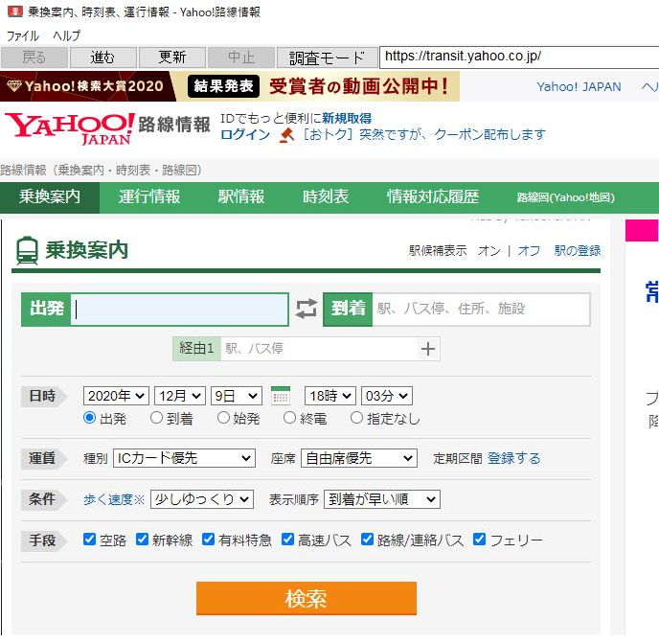Click the URL address bar
Image resolution: width=659 pixels, height=644 pixels.
click(519, 57)
